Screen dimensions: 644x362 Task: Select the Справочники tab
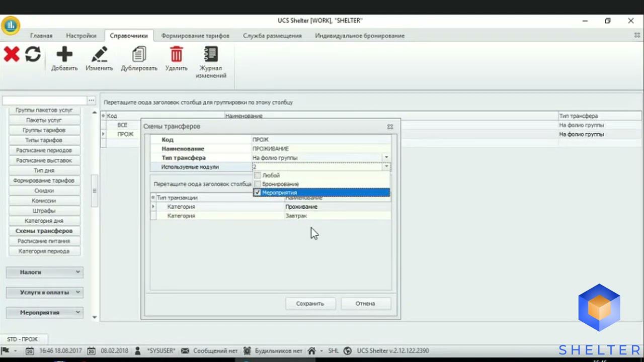tap(129, 36)
